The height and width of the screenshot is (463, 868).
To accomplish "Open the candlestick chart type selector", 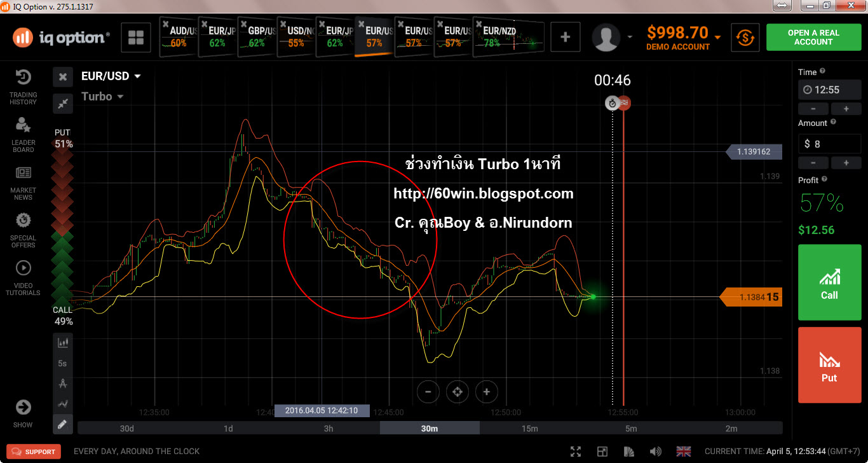I will [63, 343].
